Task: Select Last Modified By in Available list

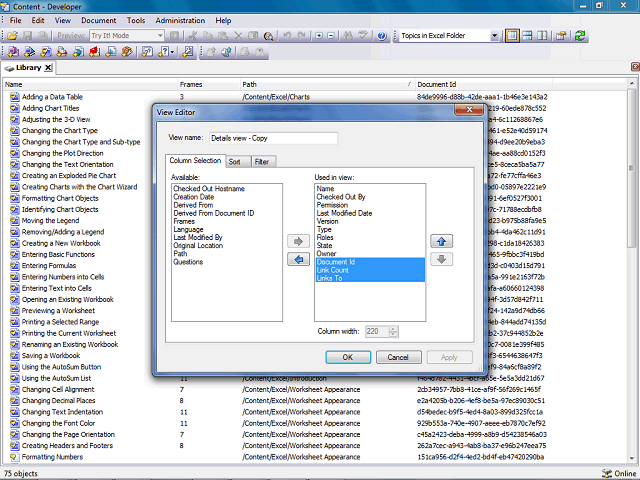Action: (198, 237)
